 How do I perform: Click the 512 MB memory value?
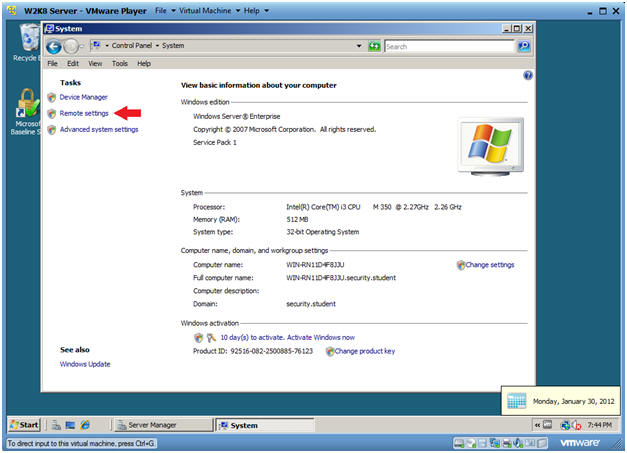pos(297,220)
